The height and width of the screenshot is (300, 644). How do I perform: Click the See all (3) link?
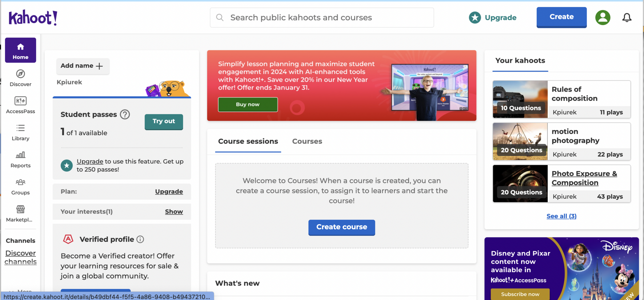tap(561, 216)
